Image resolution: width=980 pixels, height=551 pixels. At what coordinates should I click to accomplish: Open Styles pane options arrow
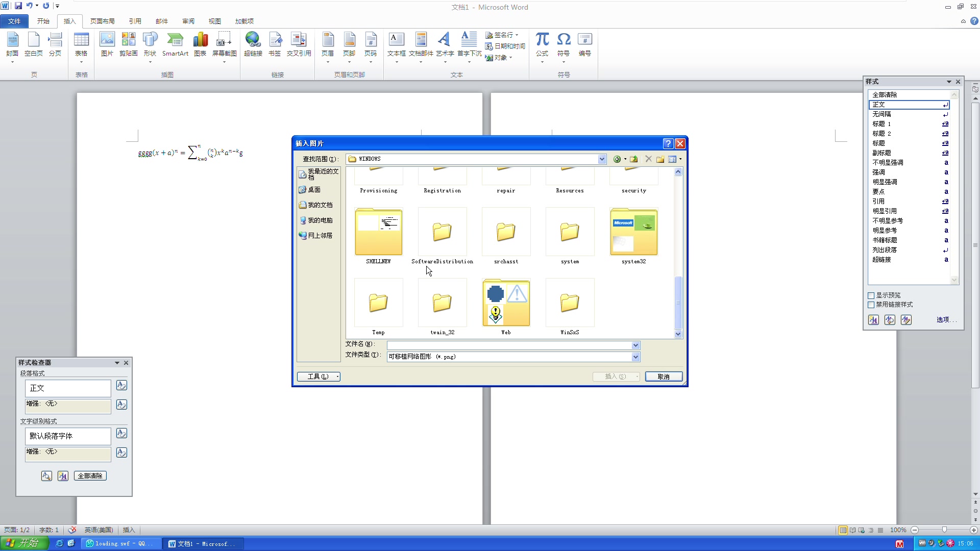click(949, 82)
